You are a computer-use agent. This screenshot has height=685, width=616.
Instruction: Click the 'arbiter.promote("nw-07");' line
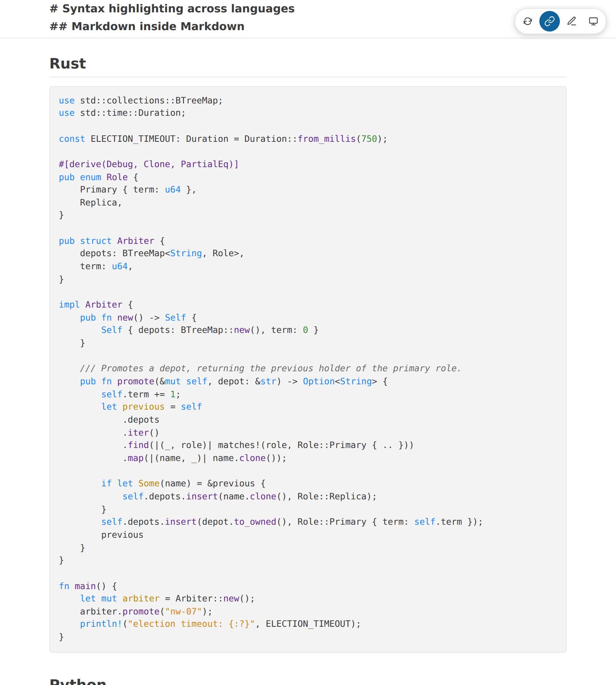146,611
